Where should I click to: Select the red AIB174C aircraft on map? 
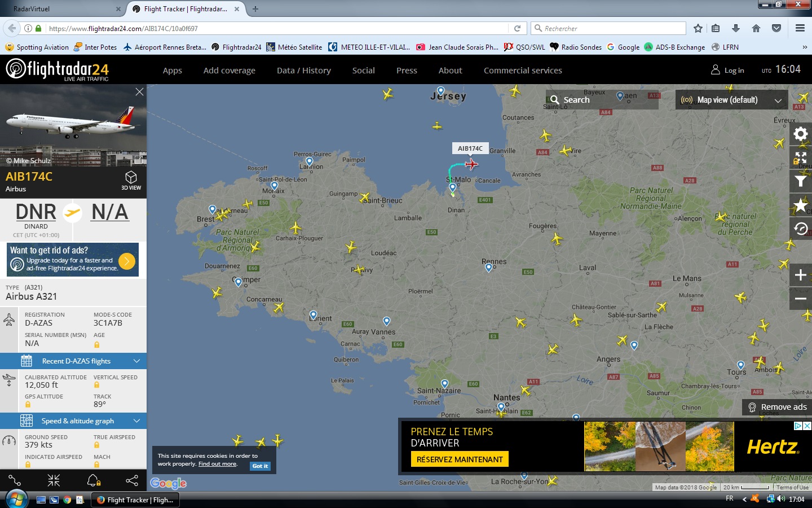pyautogui.click(x=471, y=164)
